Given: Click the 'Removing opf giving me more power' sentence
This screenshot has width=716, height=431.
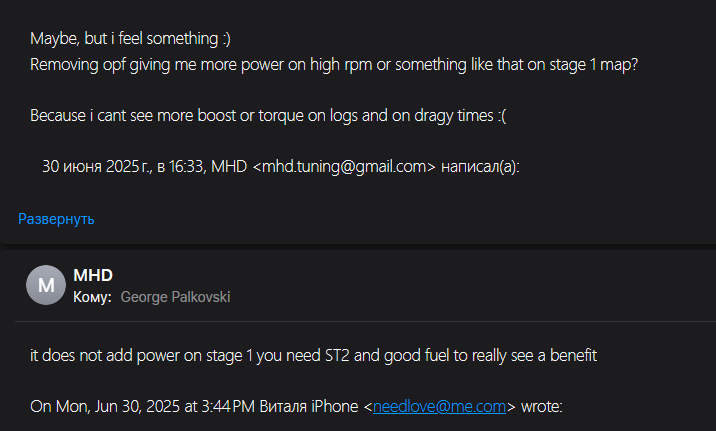Looking at the screenshot, I should point(334,64).
